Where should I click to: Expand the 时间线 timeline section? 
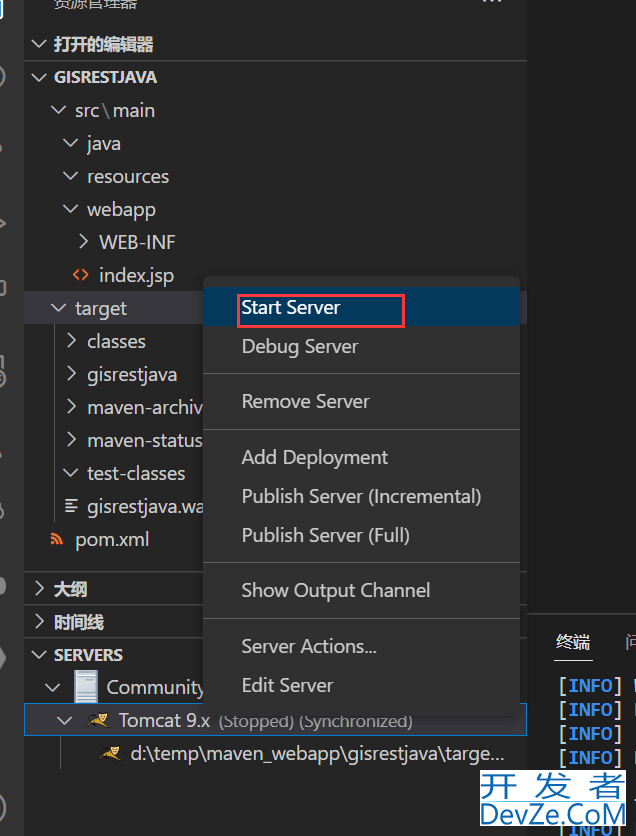[x=39, y=622]
